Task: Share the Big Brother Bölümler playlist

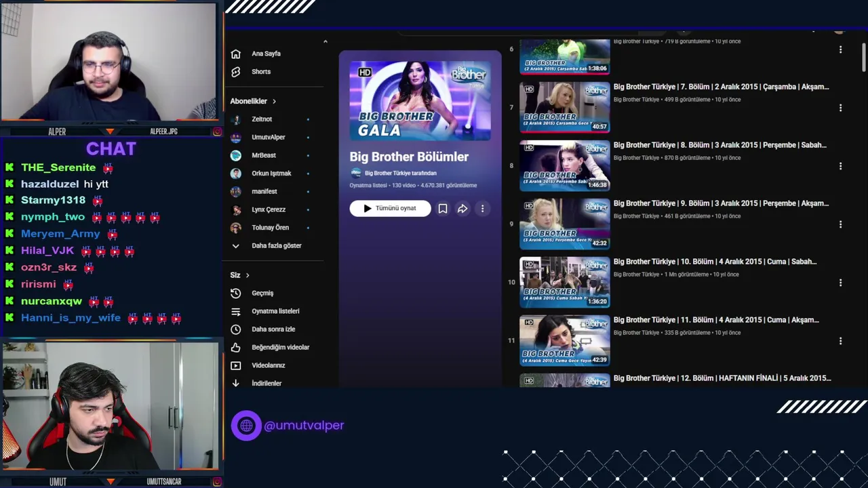Action: click(462, 209)
